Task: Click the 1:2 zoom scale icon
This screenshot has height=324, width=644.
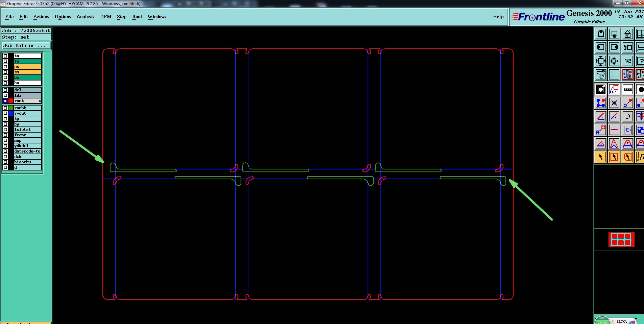Action: [x=627, y=61]
